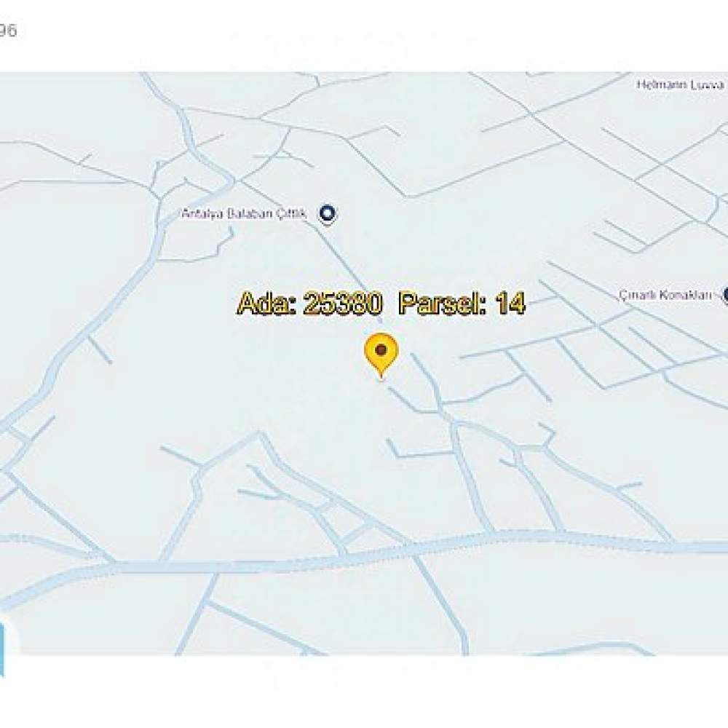Image resolution: width=728 pixels, height=728 pixels.
Task: Select the Antalya Balaban Çiftlik marker icon
Action: click(328, 214)
